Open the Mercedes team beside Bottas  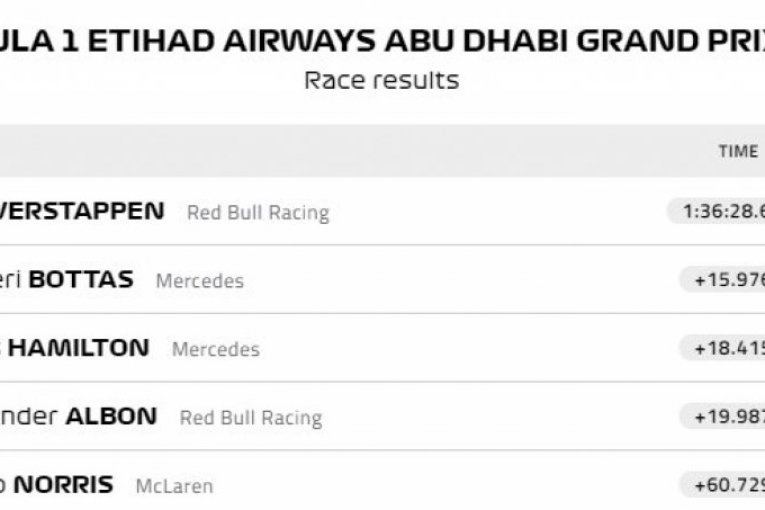coord(199,281)
